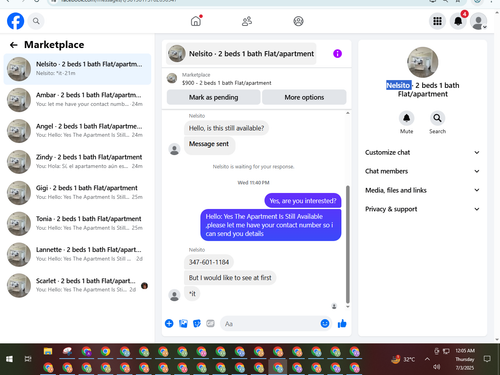
Task: Open the Zindy chat in list
Action: click(x=77, y=162)
